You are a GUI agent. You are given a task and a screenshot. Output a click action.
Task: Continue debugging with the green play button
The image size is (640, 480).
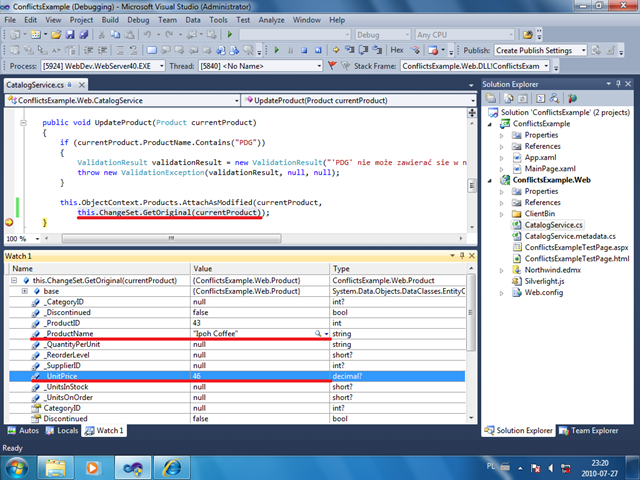(277, 50)
